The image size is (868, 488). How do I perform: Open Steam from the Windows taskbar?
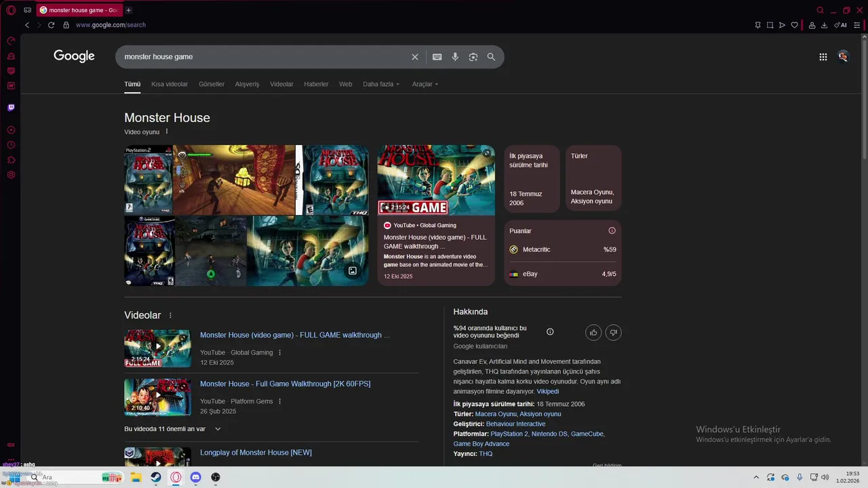156,477
